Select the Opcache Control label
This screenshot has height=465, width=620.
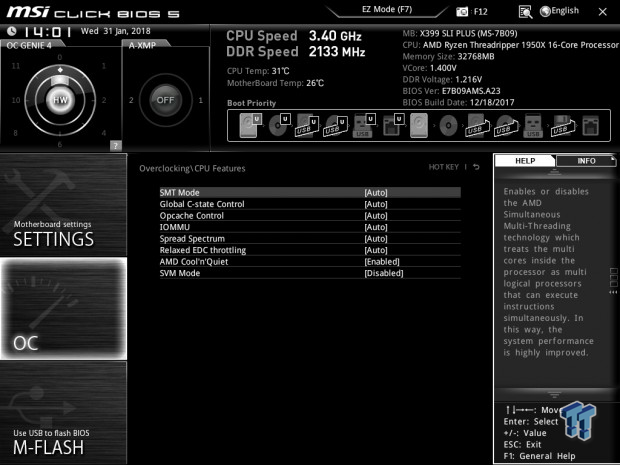[191, 215]
